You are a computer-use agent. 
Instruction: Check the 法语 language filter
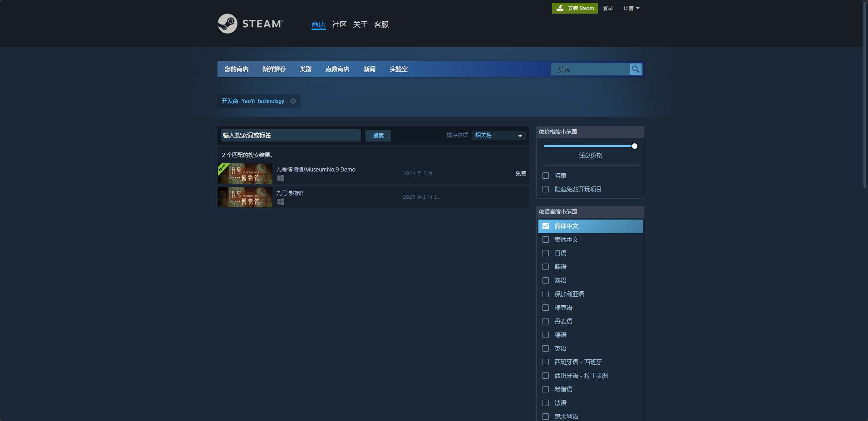(546, 403)
